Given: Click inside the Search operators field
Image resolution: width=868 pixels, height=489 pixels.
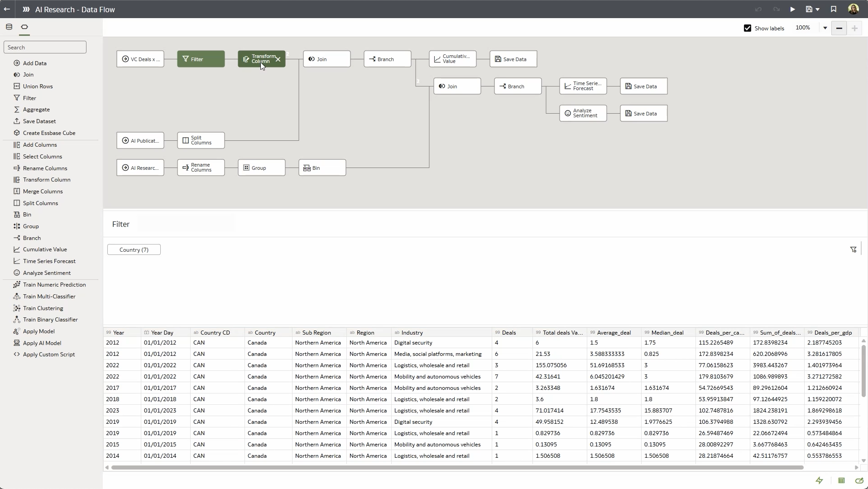Looking at the screenshot, I should [x=44, y=47].
